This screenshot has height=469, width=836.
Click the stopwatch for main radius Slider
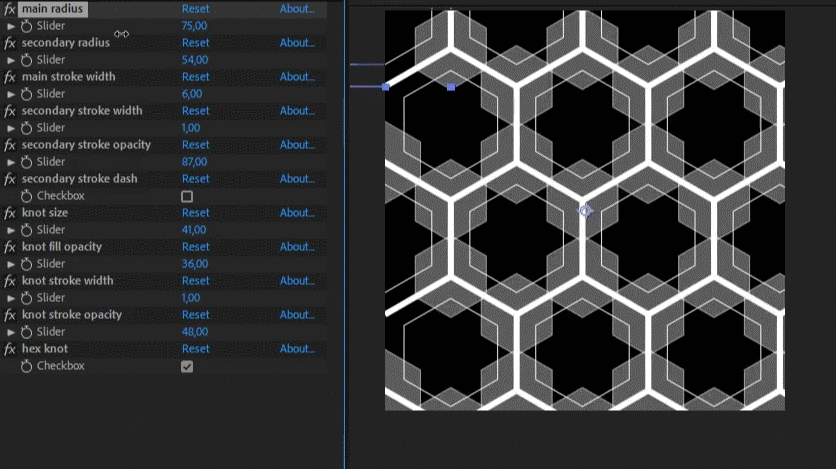click(x=26, y=26)
